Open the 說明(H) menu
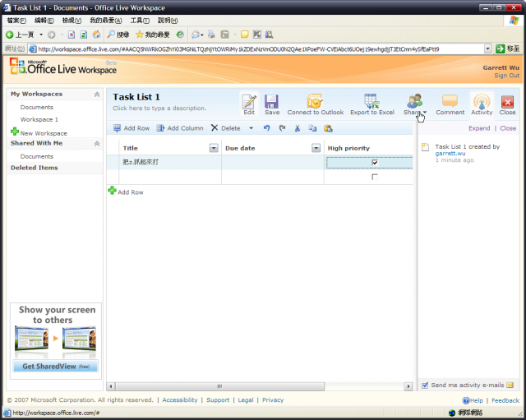Screen dimensions: 526x420 [x=168, y=21]
